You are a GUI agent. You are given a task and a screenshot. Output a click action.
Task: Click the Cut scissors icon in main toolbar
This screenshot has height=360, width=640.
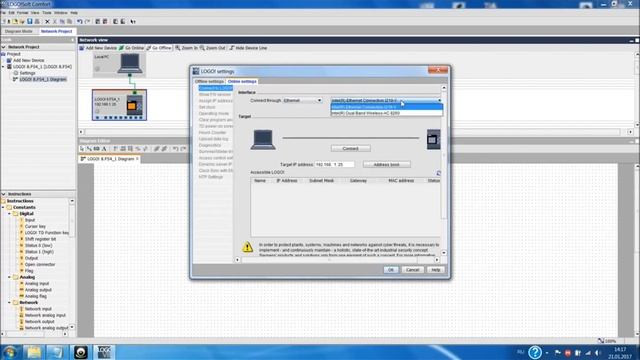tap(55, 21)
